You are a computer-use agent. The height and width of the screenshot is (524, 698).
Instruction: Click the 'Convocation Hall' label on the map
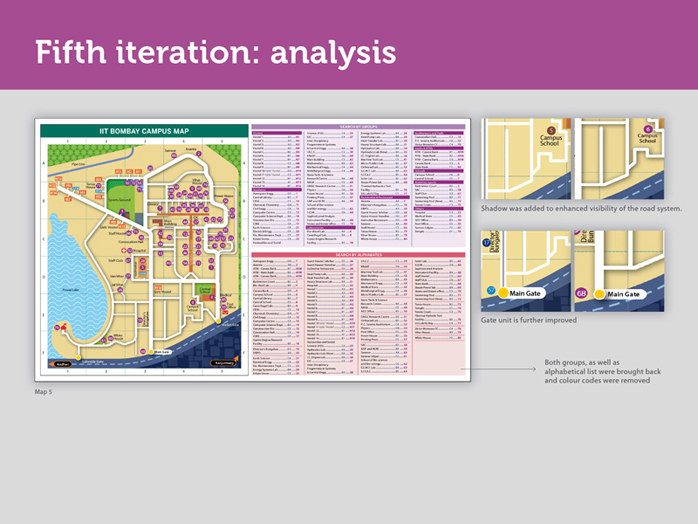[131, 242]
